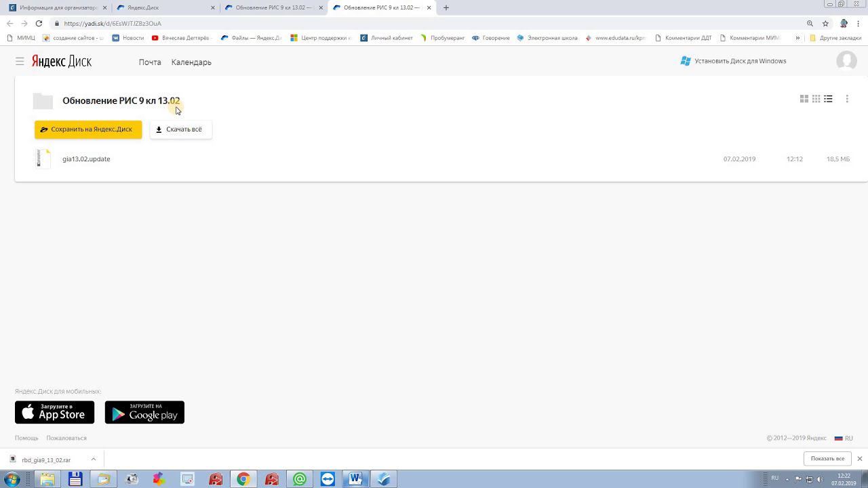
Task: Open the Помощь footer link
Action: [x=26, y=438]
